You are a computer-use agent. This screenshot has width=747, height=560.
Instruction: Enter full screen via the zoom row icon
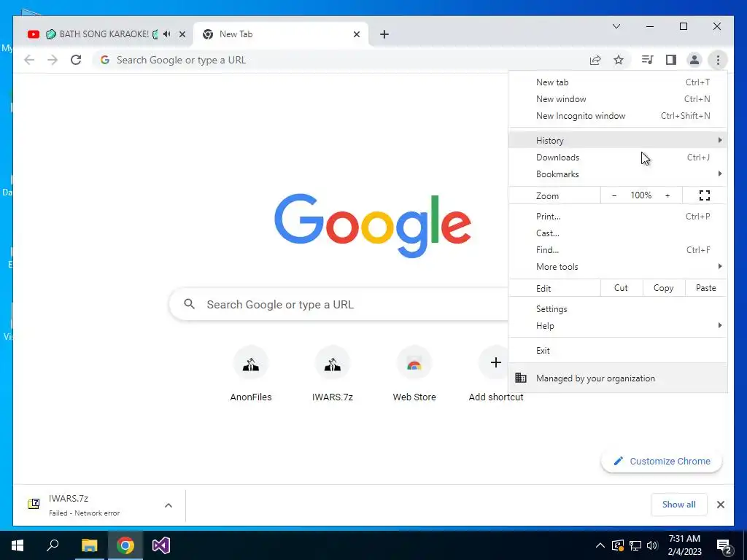click(705, 195)
